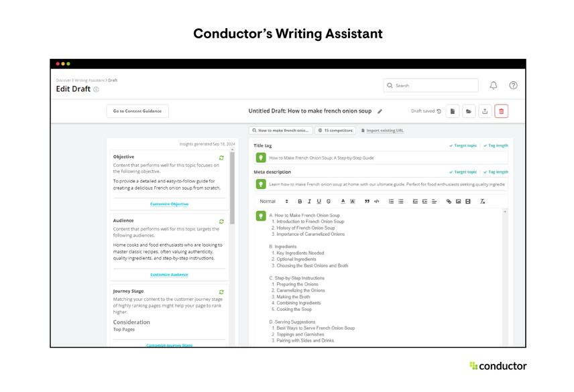Refresh the Journey Stage insight
The image size is (574, 392).
click(x=221, y=291)
